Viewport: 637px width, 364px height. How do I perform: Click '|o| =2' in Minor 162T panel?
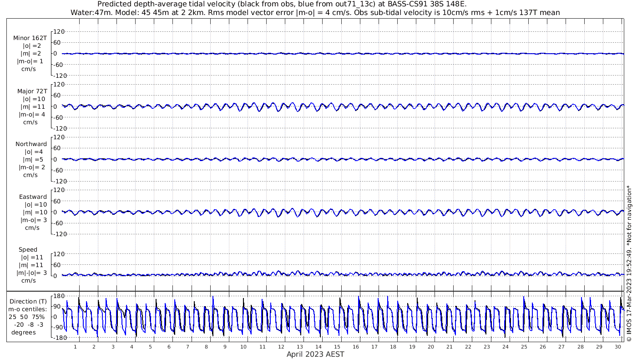click(32, 46)
